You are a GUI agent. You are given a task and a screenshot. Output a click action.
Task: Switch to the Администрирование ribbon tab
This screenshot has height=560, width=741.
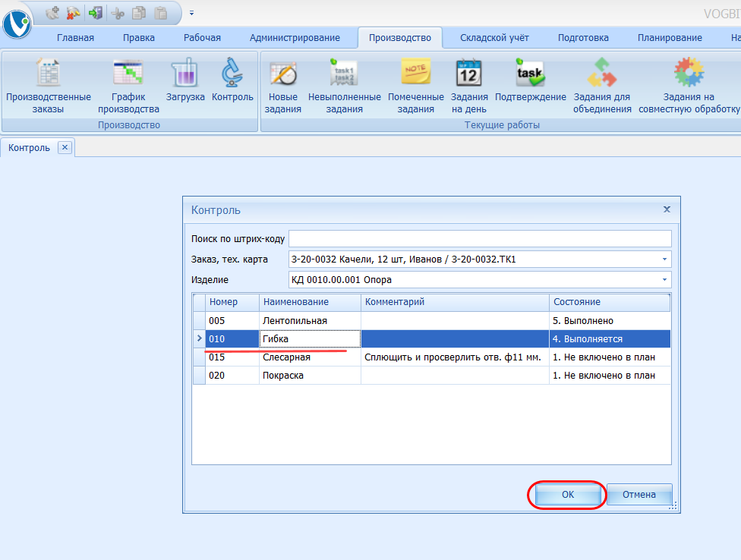coord(295,38)
